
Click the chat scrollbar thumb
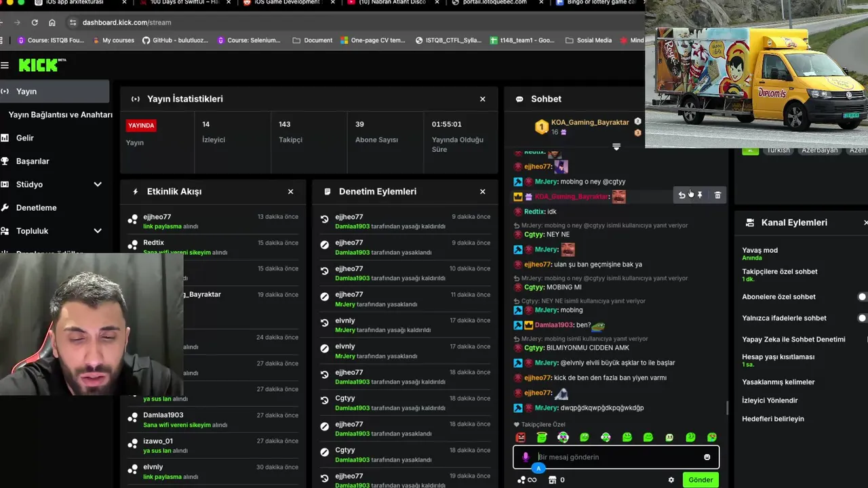[728, 407]
